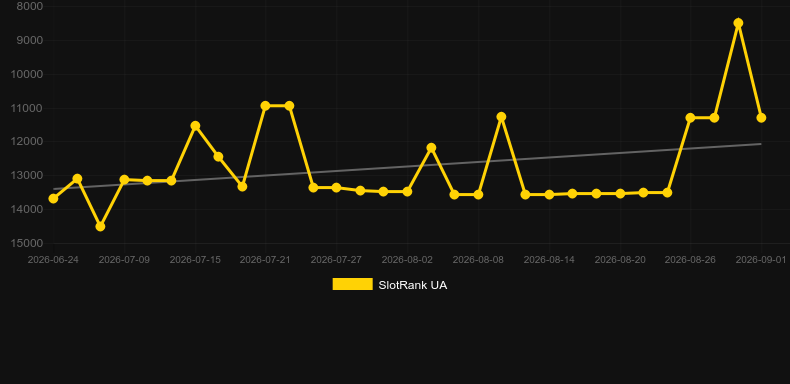Select the spike data point near 11250 after 2026-08-08
Image resolution: width=790 pixels, height=384 pixels.
(501, 116)
